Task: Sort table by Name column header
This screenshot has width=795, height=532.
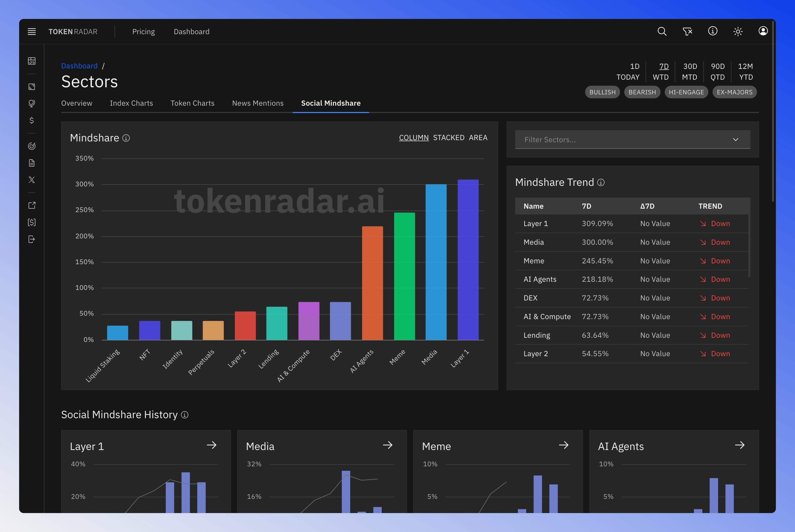Action: pyautogui.click(x=534, y=206)
